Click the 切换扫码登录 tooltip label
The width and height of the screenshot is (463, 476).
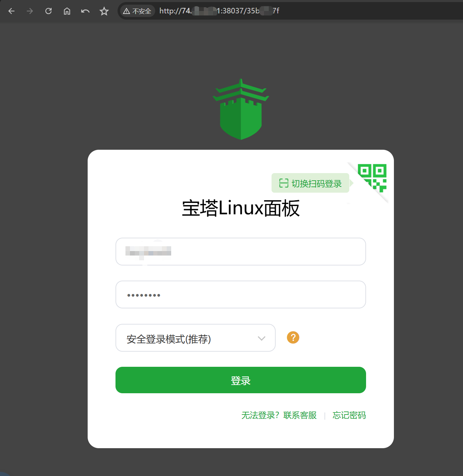(310, 183)
